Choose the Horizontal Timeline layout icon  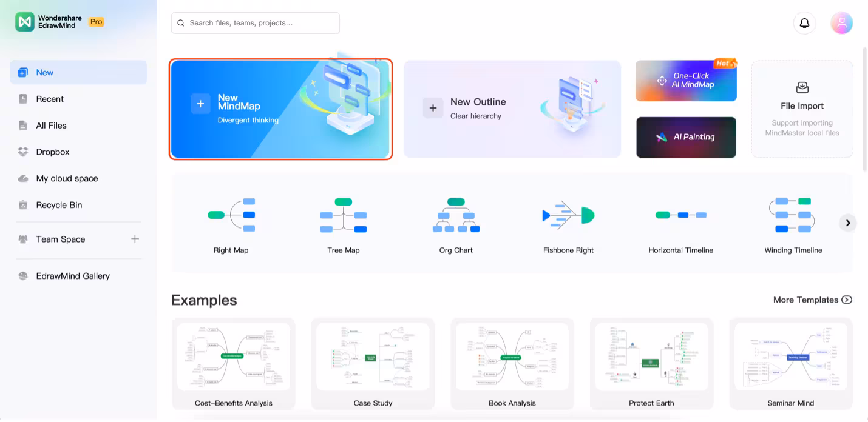(x=681, y=215)
